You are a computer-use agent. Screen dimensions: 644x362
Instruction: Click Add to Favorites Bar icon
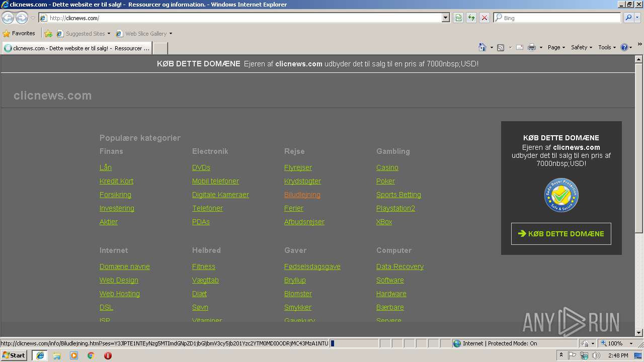[48, 34]
